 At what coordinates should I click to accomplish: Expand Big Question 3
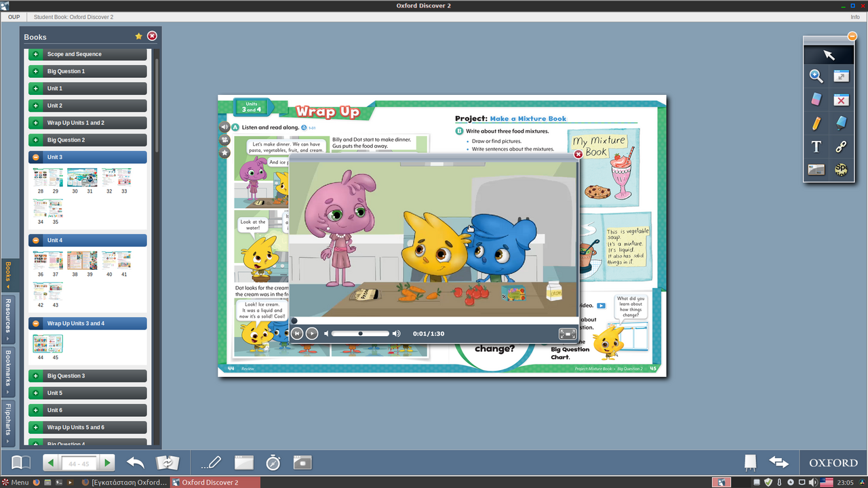point(87,375)
